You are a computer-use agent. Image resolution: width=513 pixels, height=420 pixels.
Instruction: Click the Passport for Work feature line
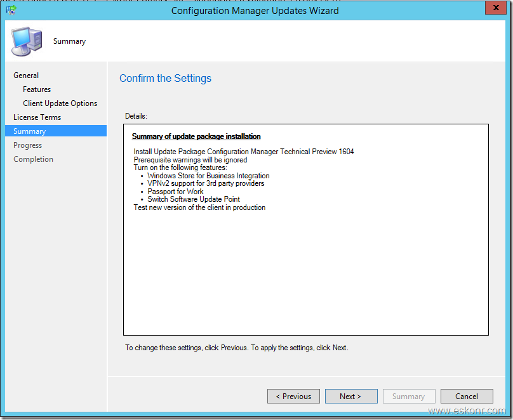(x=175, y=192)
